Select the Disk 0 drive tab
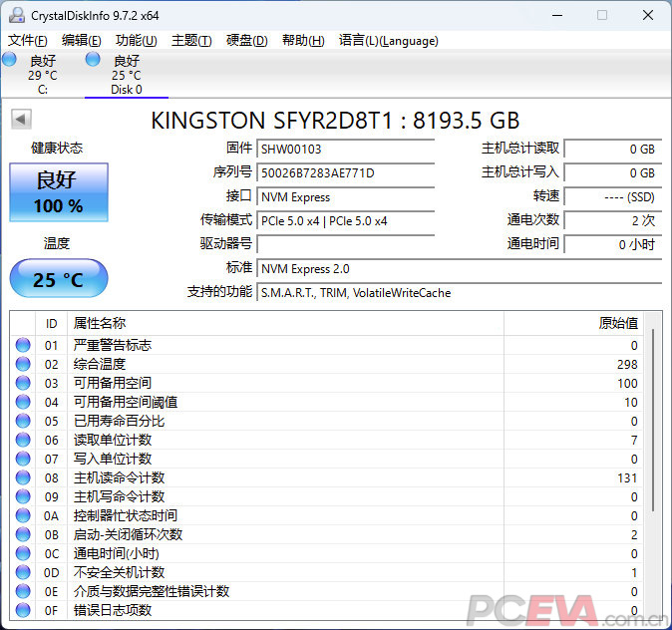This screenshot has width=672, height=630. point(126,75)
